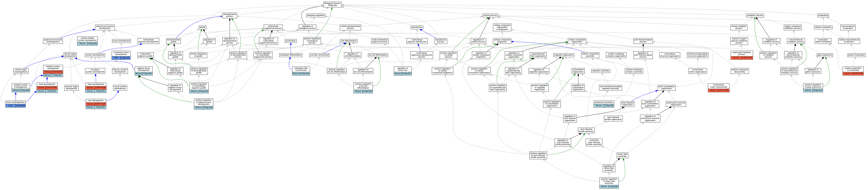Image resolution: width=868 pixels, height=190 pixels.
Task: Click the 'biological regulation' node
Action: 316,15
